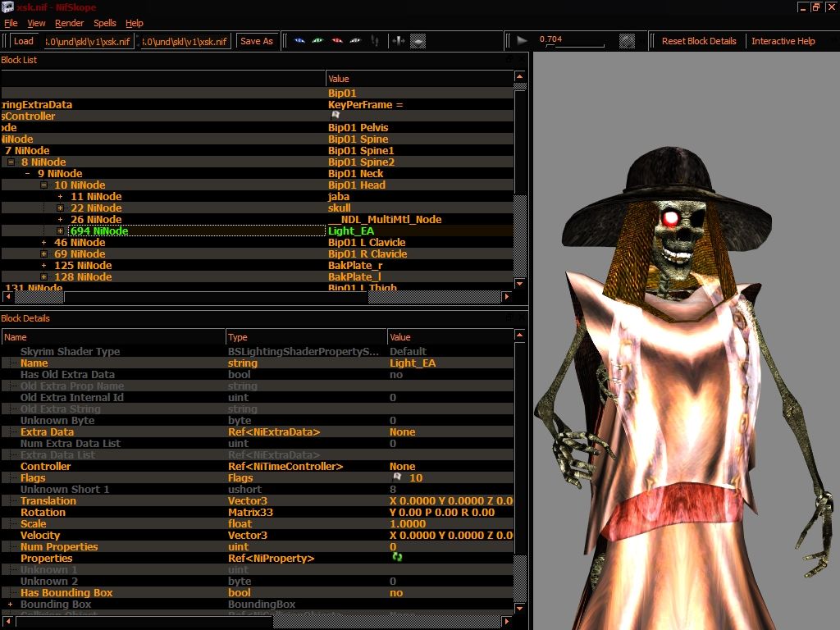Viewport: 840px width, 630px height.
Task: Click the Light_EA value in Name row
Action: tap(413, 363)
